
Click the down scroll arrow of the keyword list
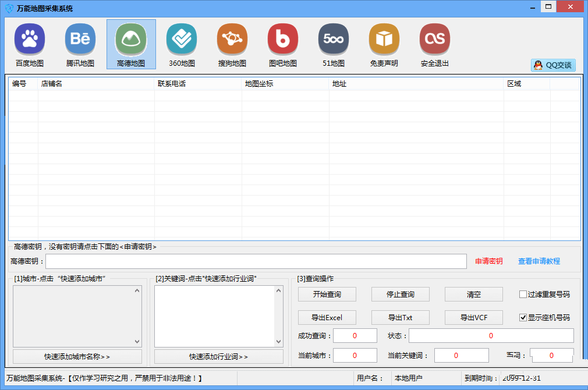click(x=279, y=342)
